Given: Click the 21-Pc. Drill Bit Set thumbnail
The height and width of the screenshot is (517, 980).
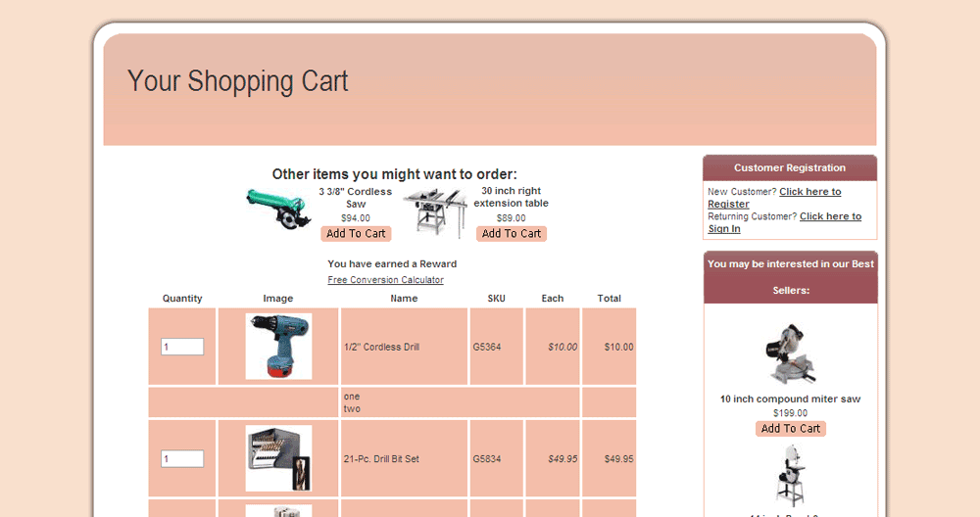Looking at the screenshot, I should [278, 458].
